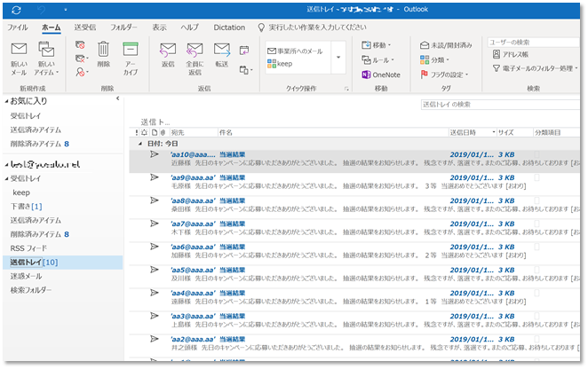588x369 pixels.
Task: Open the 移動 move icon menu
Action: pos(377,45)
